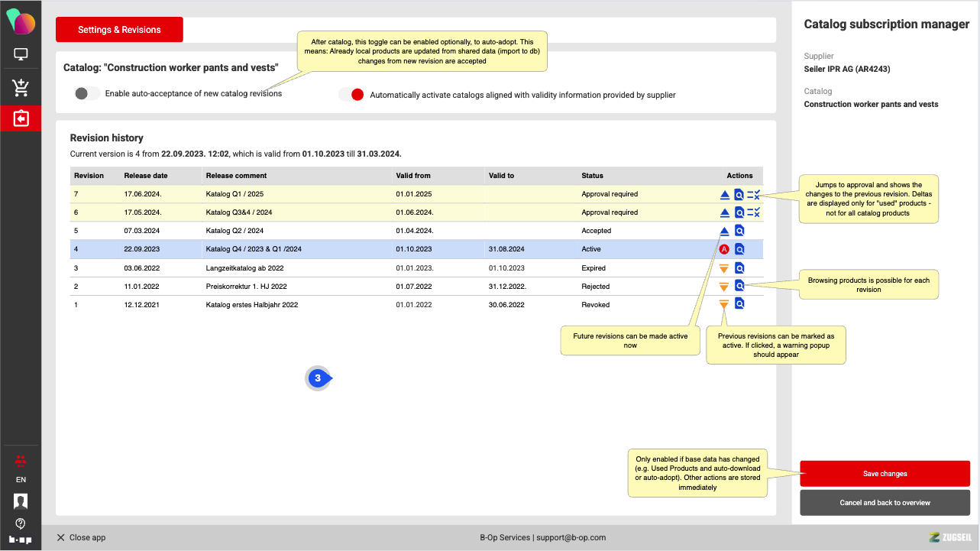Image resolution: width=980 pixels, height=551 pixels.
Task: Open the monitor dashboard sidebar icon
Action: (x=21, y=55)
